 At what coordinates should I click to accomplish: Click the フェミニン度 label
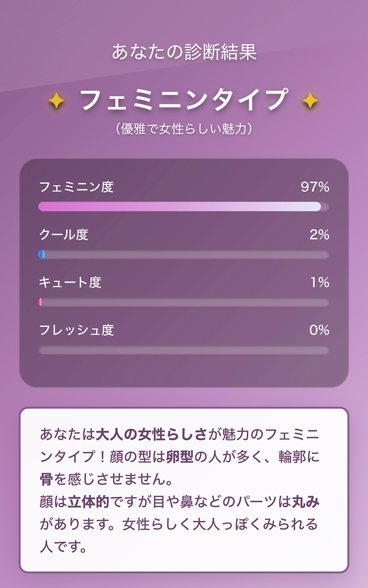coord(76,187)
